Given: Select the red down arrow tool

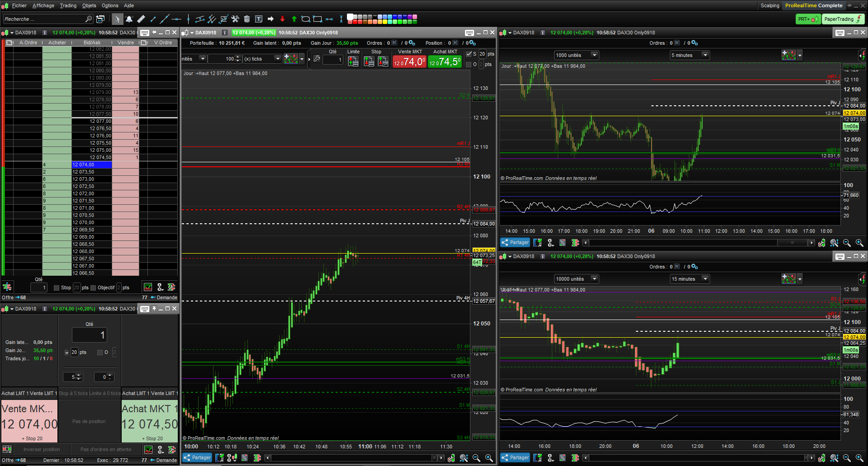Looking at the screenshot, I should pos(282,19).
